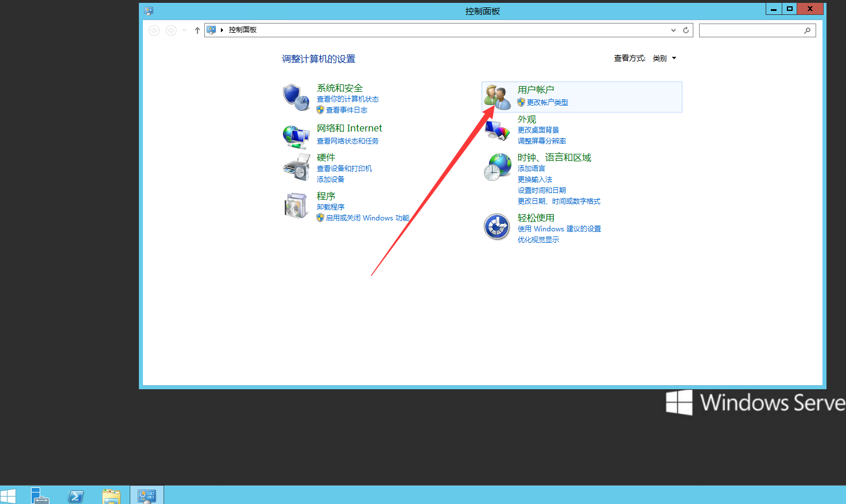Launch PowerShell from the taskbar
The image size is (846, 504).
[x=76, y=496]
